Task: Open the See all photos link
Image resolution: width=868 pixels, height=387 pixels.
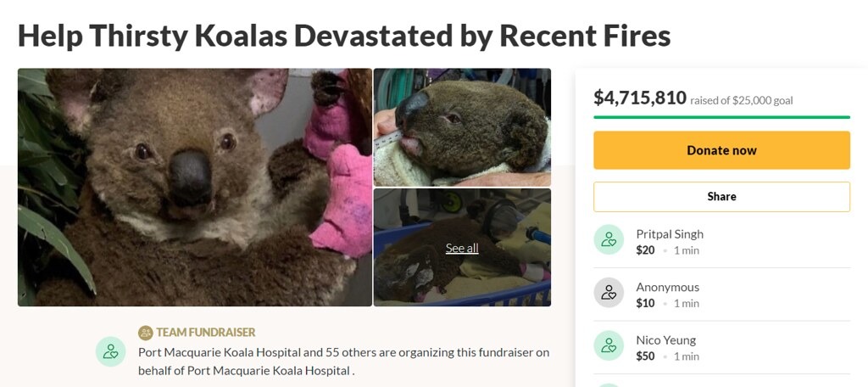Action: click(x=462, y=248)
